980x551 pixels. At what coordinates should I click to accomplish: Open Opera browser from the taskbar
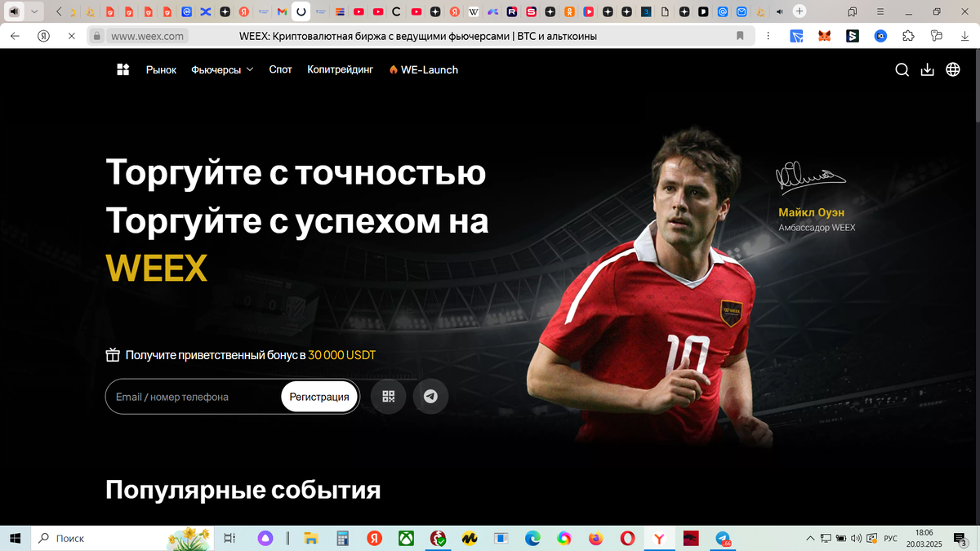[627, 538]
